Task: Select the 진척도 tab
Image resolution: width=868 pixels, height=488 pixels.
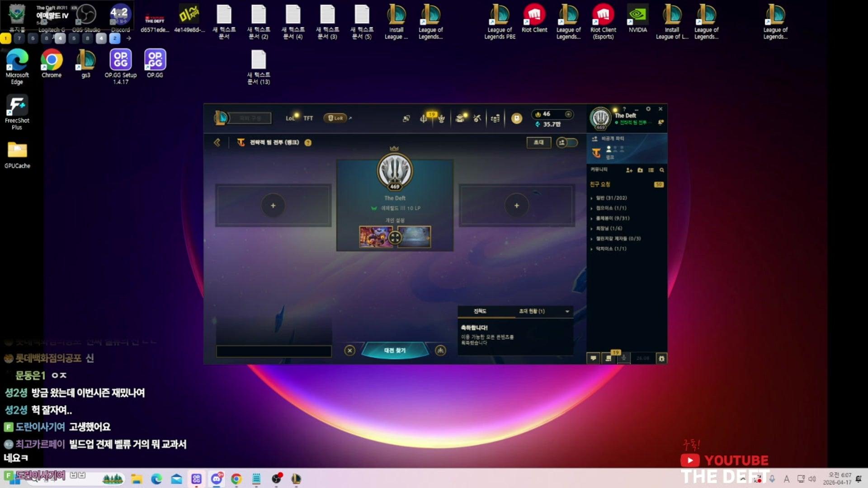Action: pyautogui.click(x=480, y=311)
